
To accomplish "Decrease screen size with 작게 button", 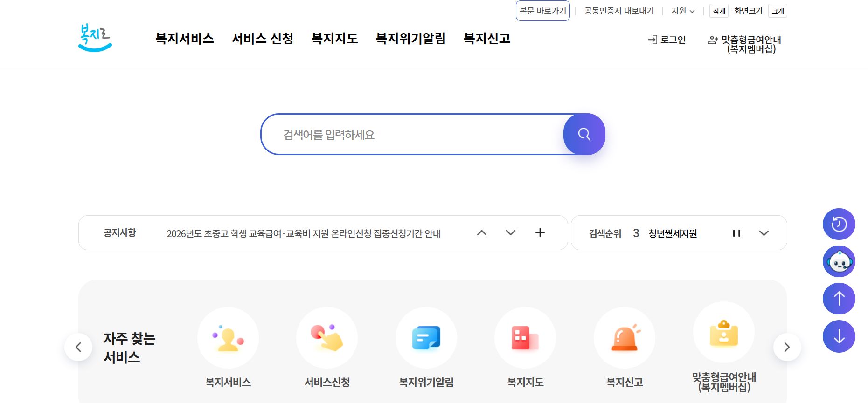I will pyautogui.click(x=719, y=11).
